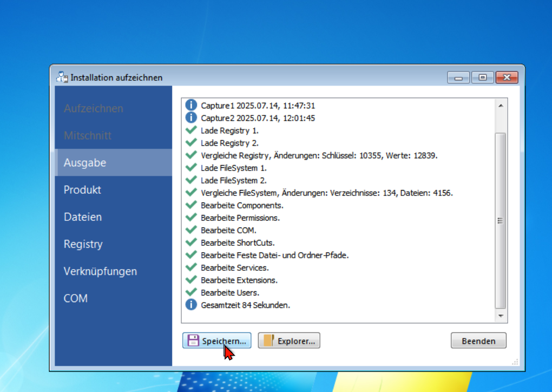Select the text 'Gesamtzeit 84 Sekunden.'
This screenshot has height=392, width=552.
coord(245,305)
